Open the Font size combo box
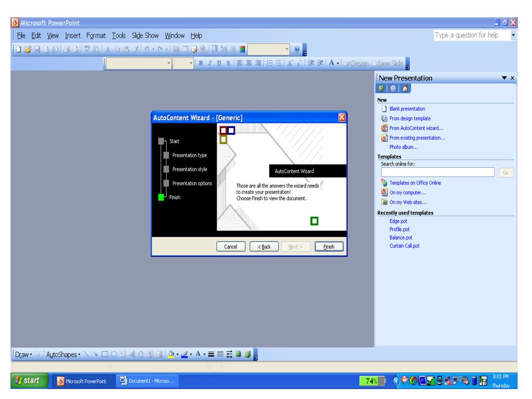 click(191, 63)
